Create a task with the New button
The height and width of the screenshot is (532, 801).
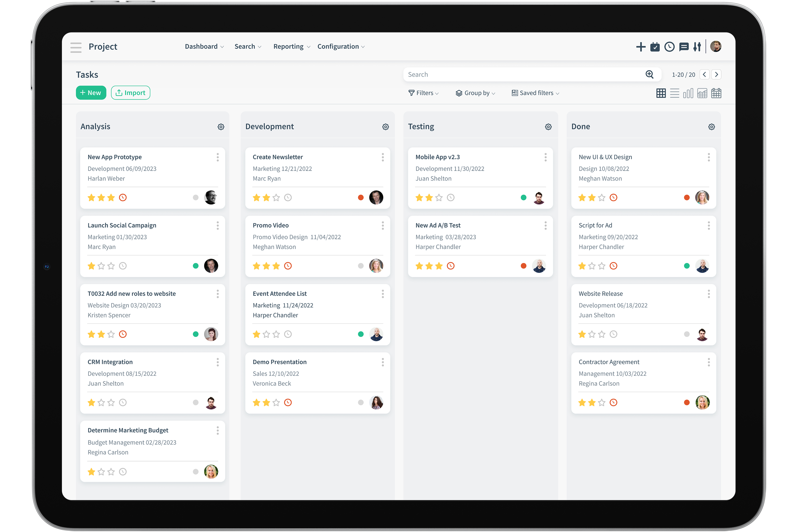pyautogui.click(x=91, y=92)
